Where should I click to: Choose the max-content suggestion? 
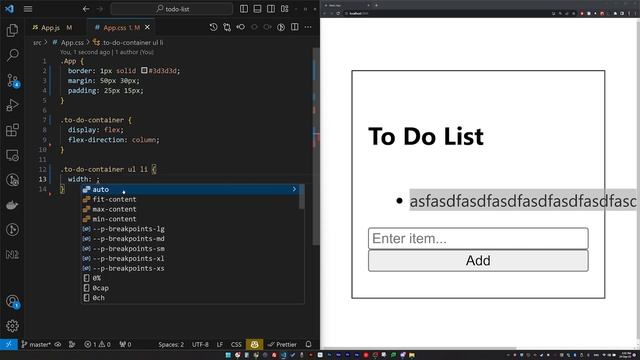[x=189, y=209]
